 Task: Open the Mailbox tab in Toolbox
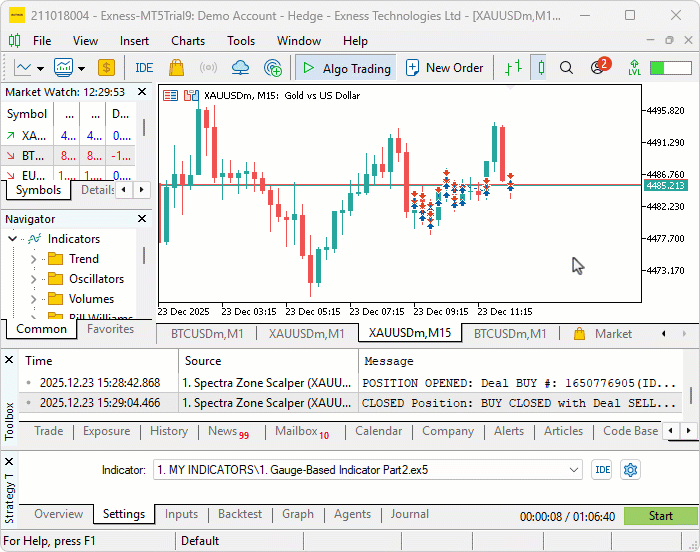(302, 432)
